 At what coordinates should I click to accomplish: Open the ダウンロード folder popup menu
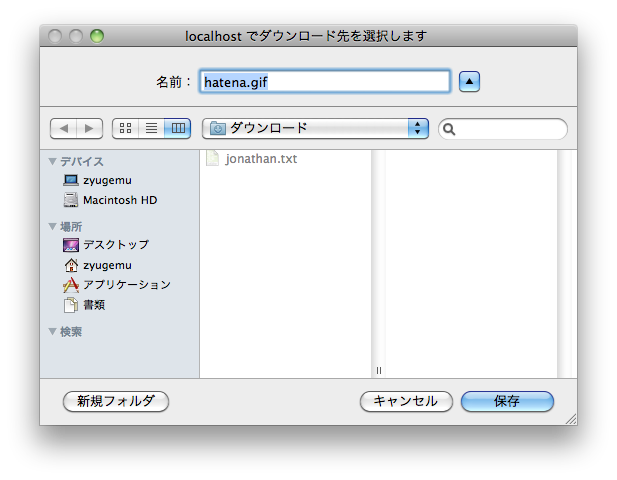pyautogui.click(x=315, y=129)
